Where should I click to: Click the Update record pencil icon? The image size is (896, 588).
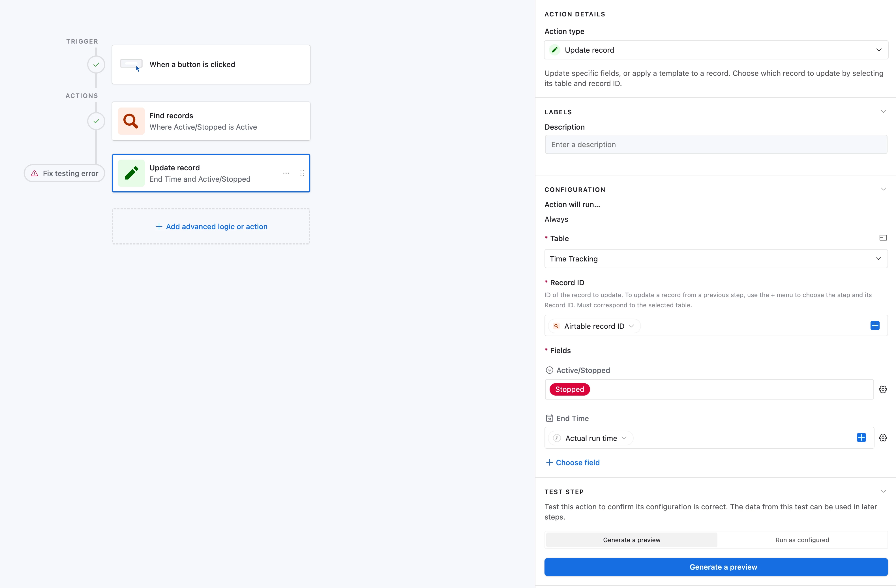click(x=131, y=173)
